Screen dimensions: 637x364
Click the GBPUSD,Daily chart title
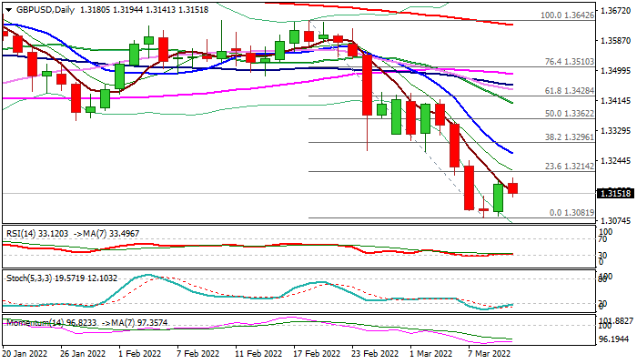click(45, 10)
